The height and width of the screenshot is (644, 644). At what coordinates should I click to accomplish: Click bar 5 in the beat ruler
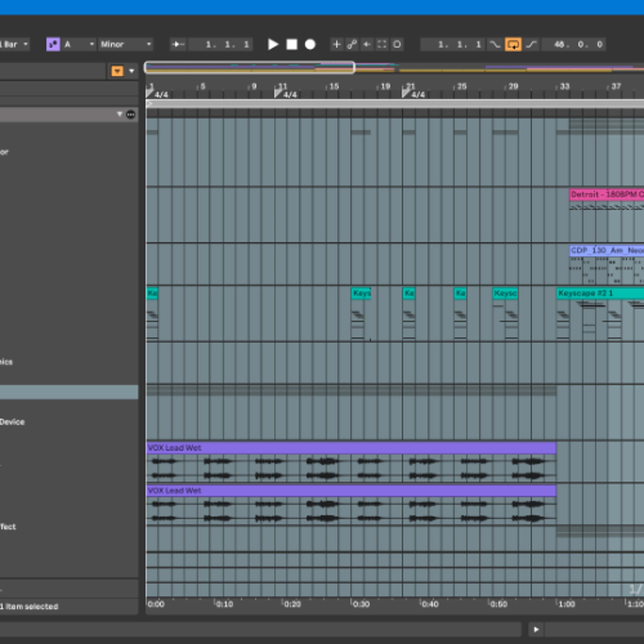[203, 86]
